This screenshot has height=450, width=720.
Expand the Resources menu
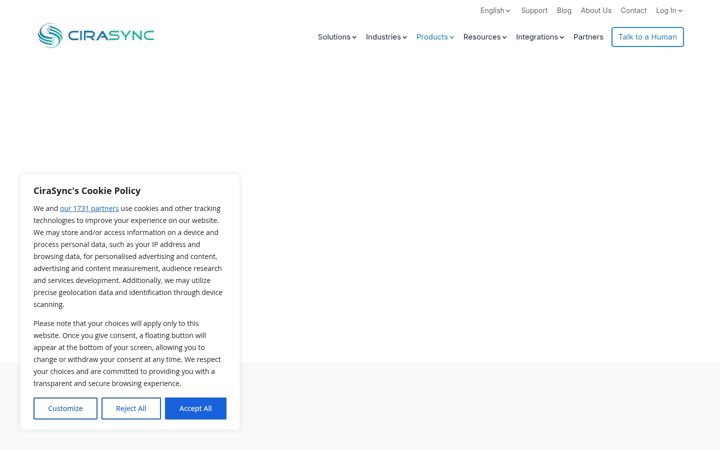coord(484,37)
